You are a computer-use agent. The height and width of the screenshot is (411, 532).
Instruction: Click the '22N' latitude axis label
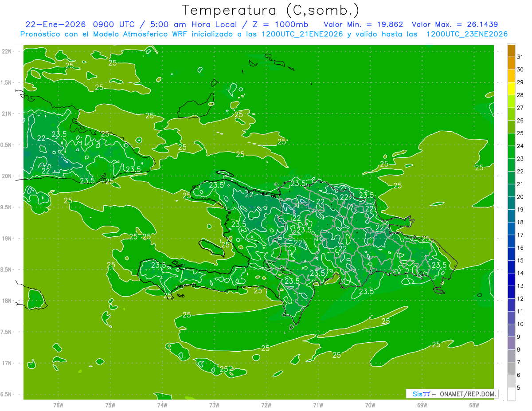(7, 51)
